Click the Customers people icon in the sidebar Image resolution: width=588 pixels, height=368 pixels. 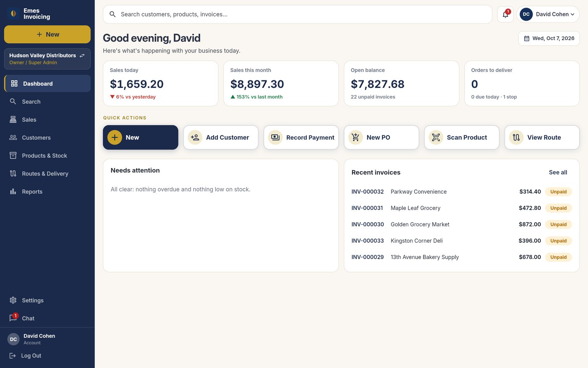coord(13,138)
